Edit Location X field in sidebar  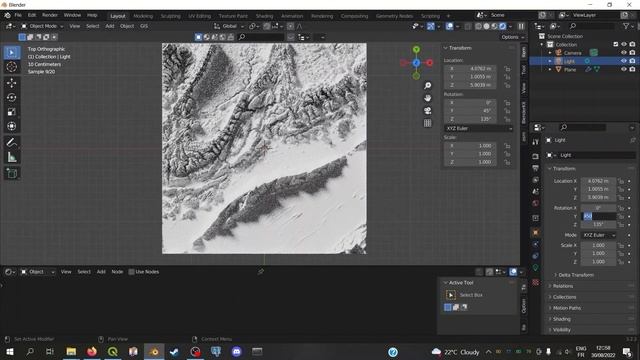click(x=470, y=69)
